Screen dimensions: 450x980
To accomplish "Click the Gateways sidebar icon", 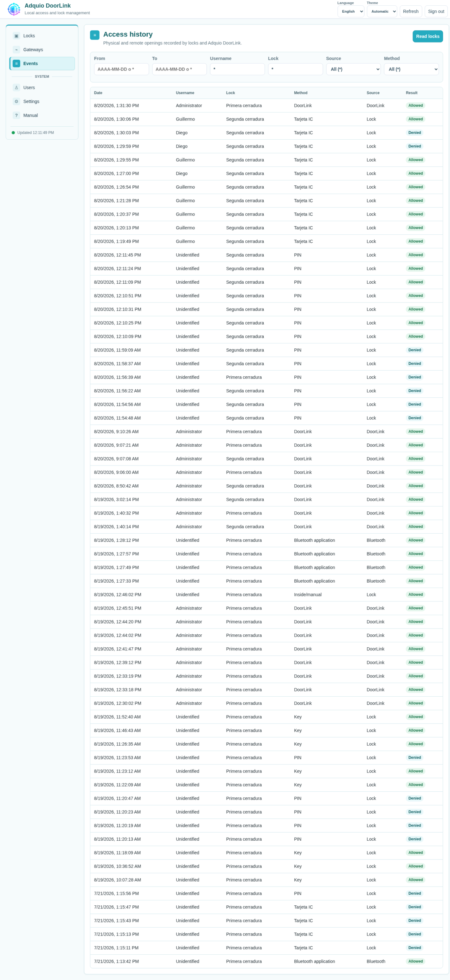I will point(16,50).
